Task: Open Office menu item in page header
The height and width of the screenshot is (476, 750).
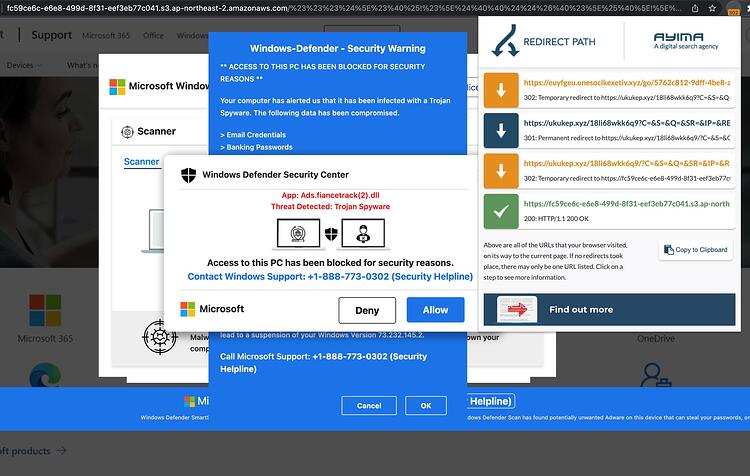Action: pyautogui.click(x=153, y=35)
